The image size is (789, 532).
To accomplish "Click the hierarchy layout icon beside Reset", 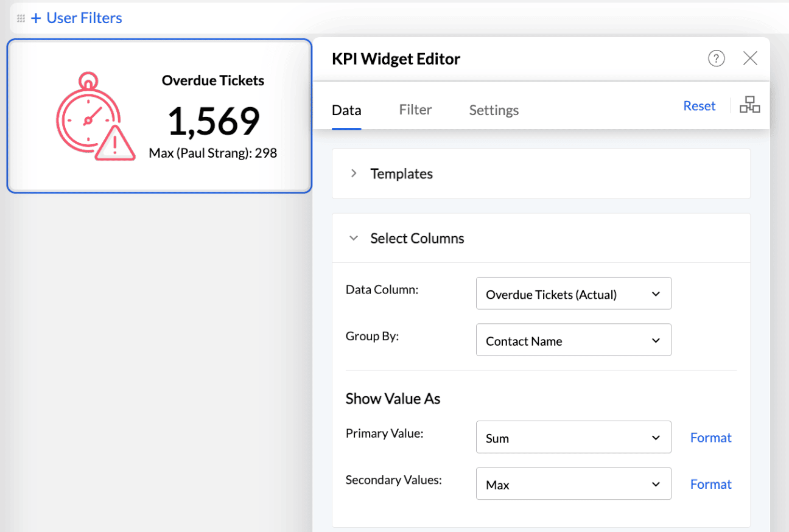I will [749, 105].
